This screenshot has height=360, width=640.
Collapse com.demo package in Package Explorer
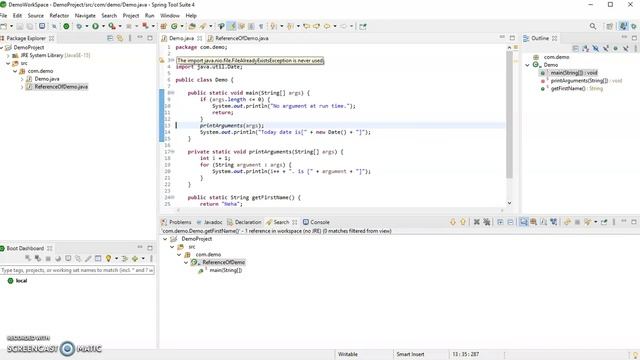[15, 71]
